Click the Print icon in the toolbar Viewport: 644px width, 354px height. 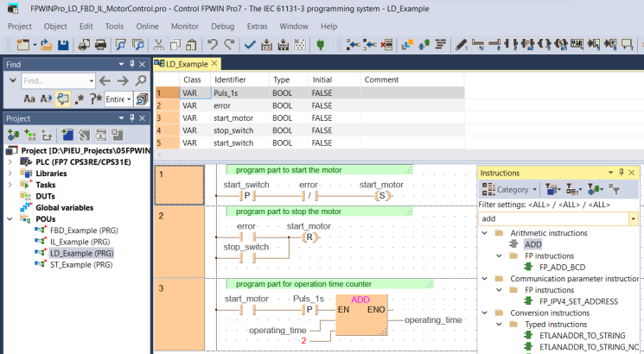100,44
